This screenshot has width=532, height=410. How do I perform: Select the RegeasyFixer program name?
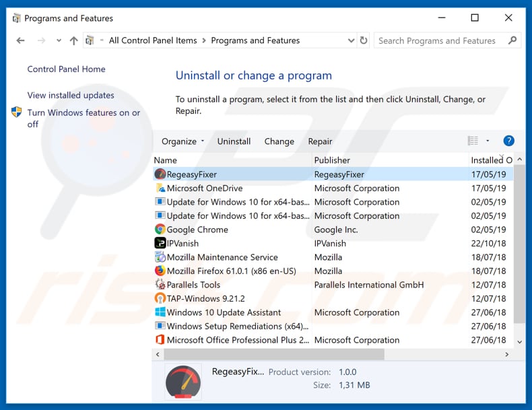click(x=192, y=174)
